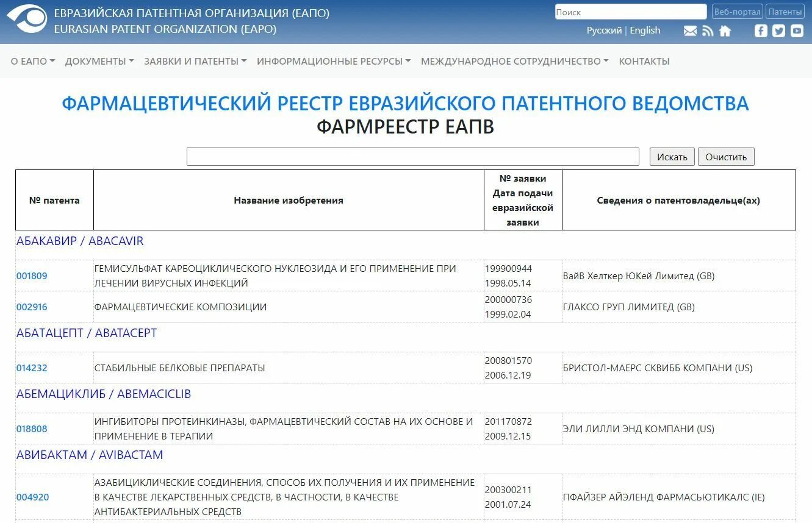Select title АЗАБИЦИКЛИЧЕСКИЕ СОЕДИНЕНИЯ
The width and height of the screenshot is (812, 523).
(284, 497)
